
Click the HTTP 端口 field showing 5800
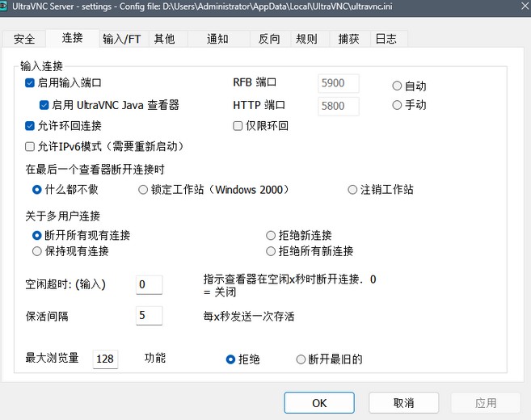339,107
